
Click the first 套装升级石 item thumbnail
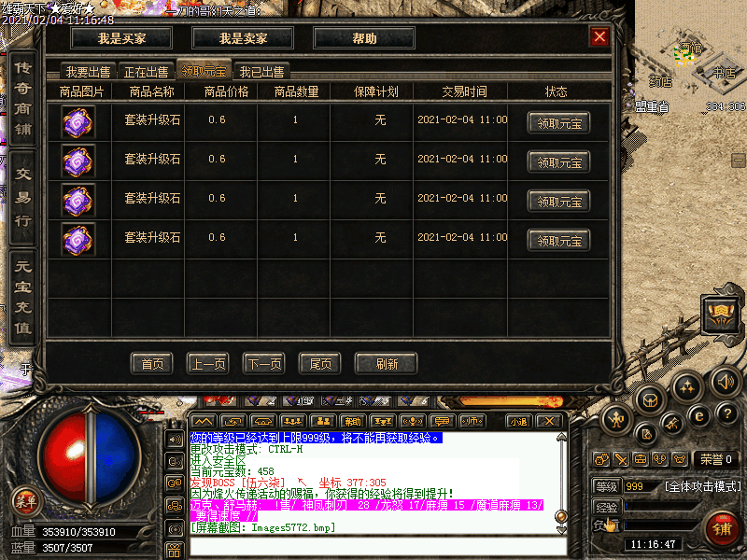click(78, 121)
